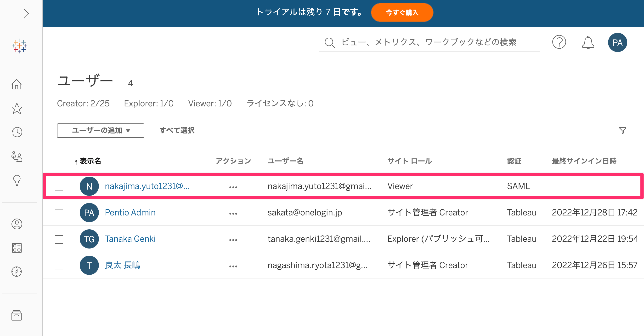
Task: Click the 今すぐ購入 button
Action: 402,12
